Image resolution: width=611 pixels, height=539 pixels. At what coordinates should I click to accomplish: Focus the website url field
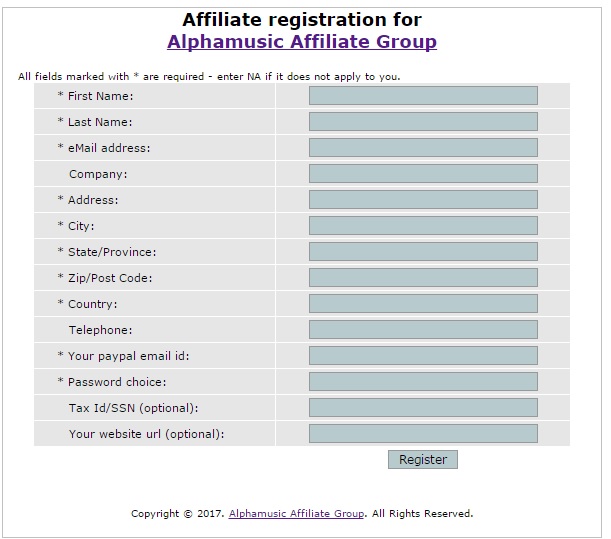tap(423, 434)
